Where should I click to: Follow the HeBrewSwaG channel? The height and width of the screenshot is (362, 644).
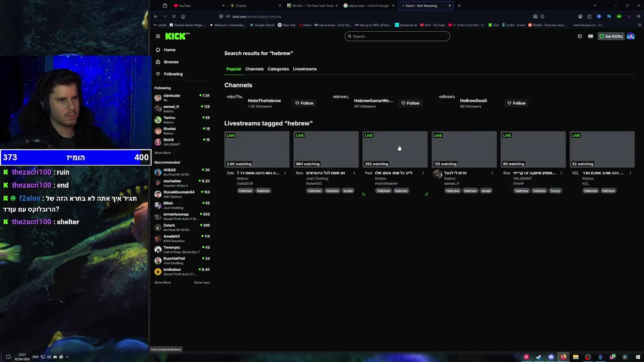[517, 103]
